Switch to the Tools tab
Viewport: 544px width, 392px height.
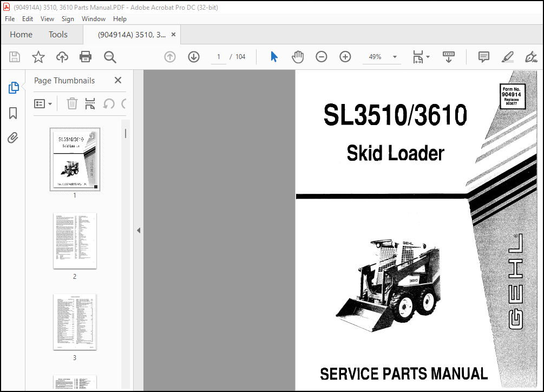[58, 34]
